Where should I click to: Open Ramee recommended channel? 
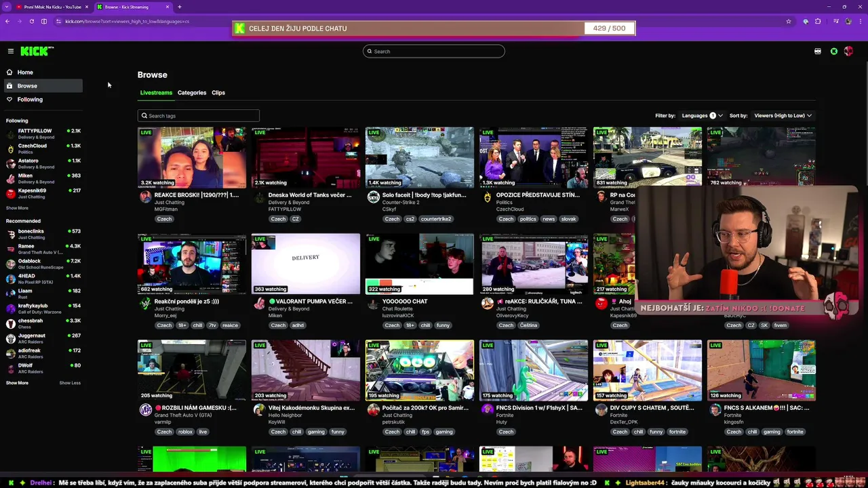(42, 249)
